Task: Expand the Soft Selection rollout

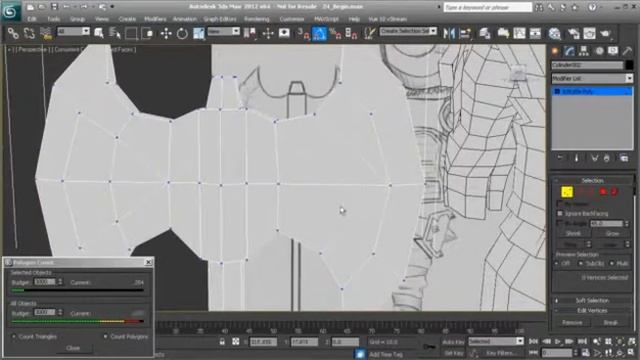Action: click(x=592, y=300)
